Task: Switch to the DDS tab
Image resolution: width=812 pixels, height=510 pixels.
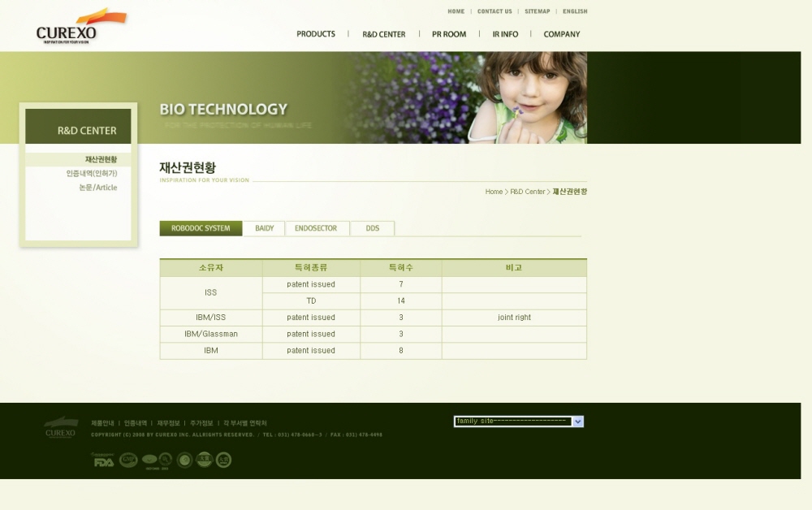Action: (372, 228)
